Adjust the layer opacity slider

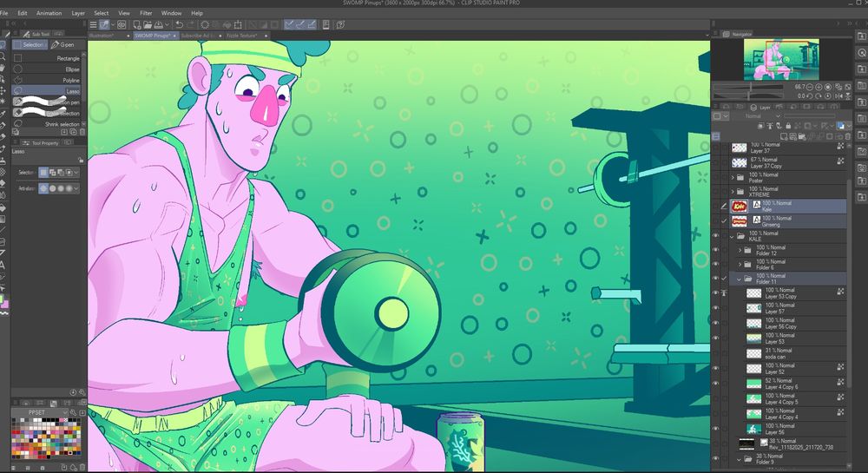click(809, 116)
